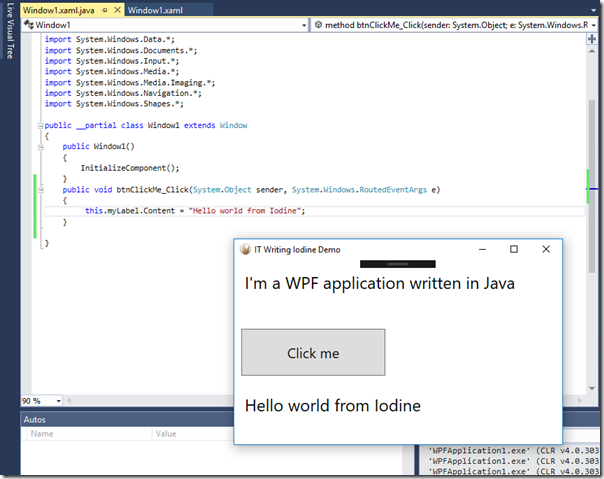This screenshot has width=604, height=479.
Task: Click the editor scroll down arrow
Action: pyautogui.click(x=592, y=388)
